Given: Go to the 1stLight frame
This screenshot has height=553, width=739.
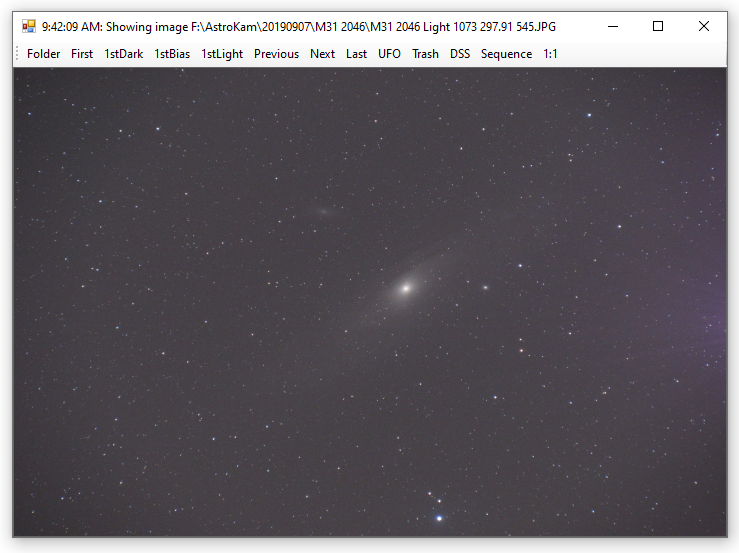Looking at the screenshot, I should [x=222, y=54].
